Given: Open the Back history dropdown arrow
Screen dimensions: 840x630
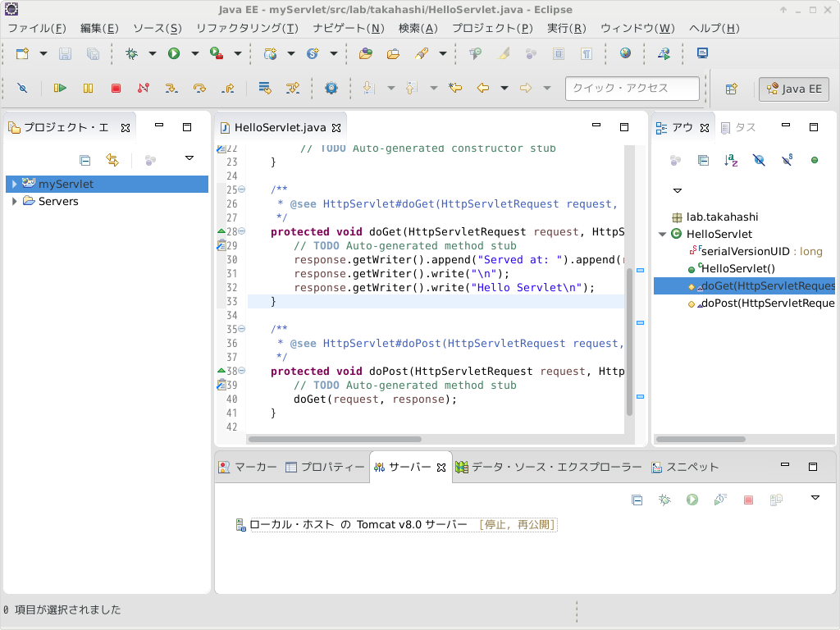Looking at the screenshot, I should point(504,88).
